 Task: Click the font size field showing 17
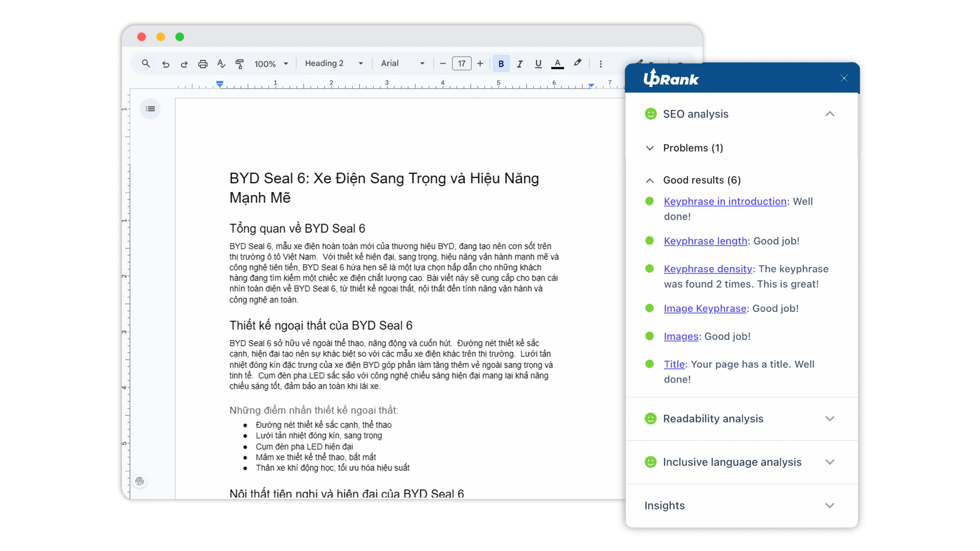point(462,64)
